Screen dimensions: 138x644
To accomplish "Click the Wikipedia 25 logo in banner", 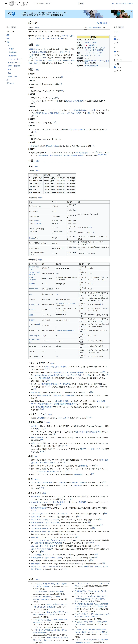I will [11, 14].
